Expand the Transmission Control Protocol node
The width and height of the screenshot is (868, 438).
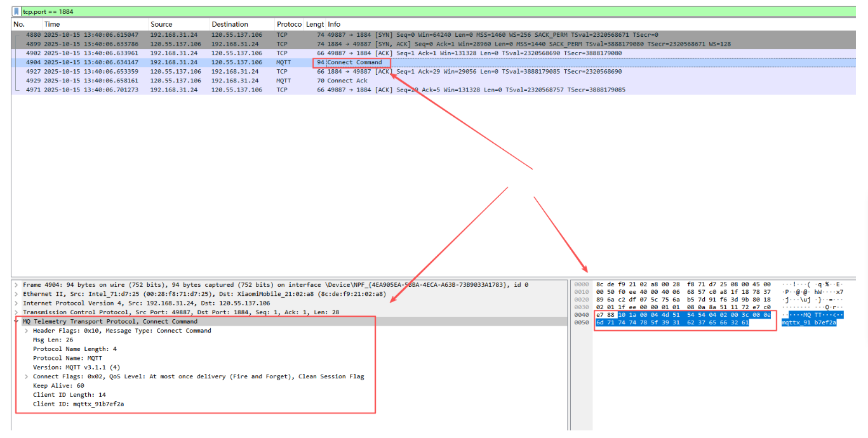[x=17, y=312]
